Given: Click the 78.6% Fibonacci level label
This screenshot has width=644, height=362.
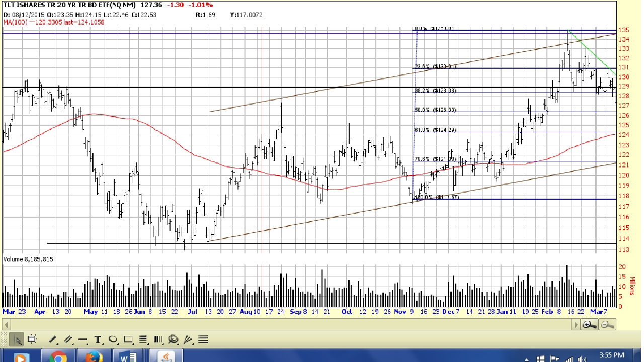Looking at the screenshot, I should click(x=435, y=159).
